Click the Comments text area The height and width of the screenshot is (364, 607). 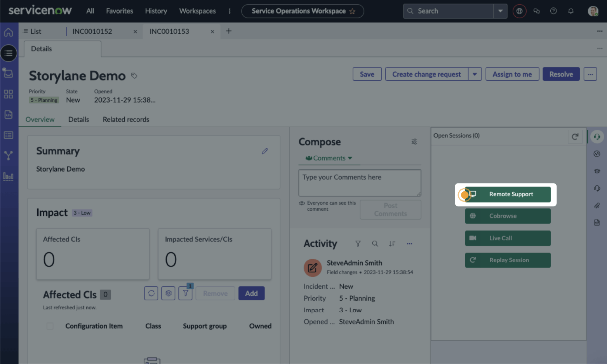[x=360, y=182]
